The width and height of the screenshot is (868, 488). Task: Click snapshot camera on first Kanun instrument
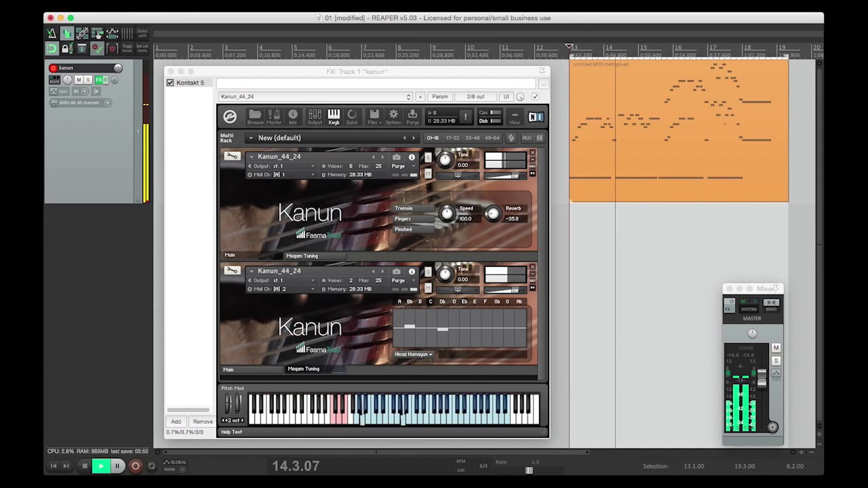click(x=397, y=157)
